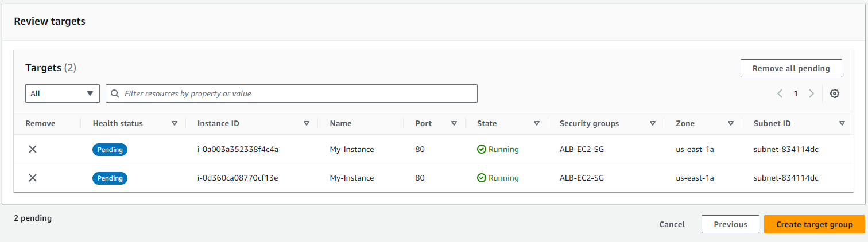Click Remove all pending button
The height and width of the screenshot is (242, 868).
tap(791, 68)
